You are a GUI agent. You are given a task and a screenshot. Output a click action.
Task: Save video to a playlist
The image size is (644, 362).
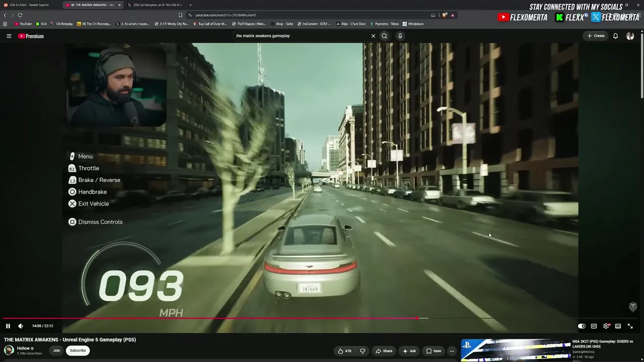point(434,351)
